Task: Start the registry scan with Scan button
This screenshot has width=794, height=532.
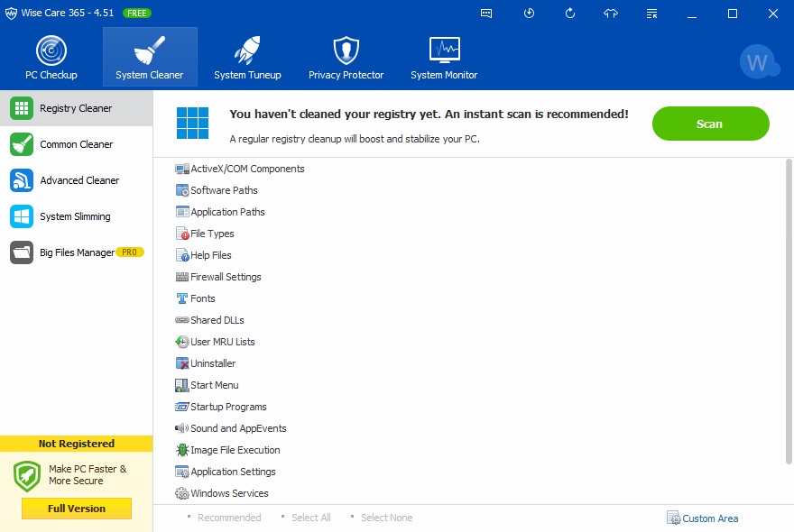Action: [710, 124]
